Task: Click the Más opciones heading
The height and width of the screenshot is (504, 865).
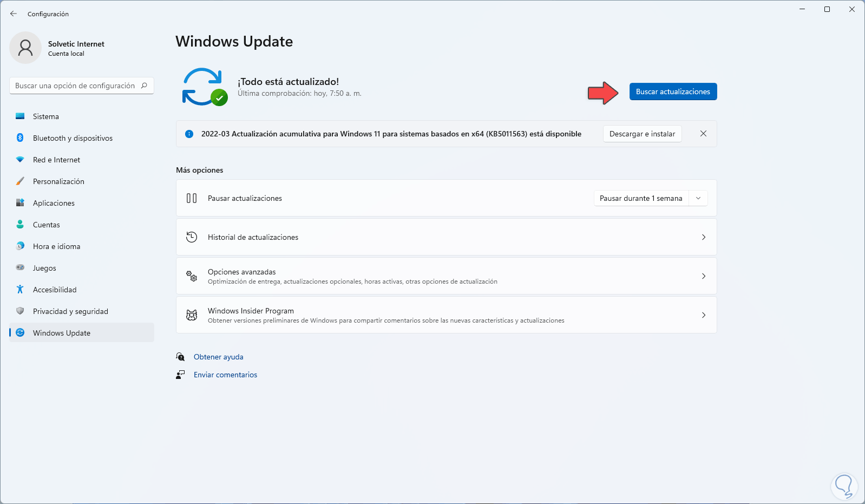Action: (200, 170)
